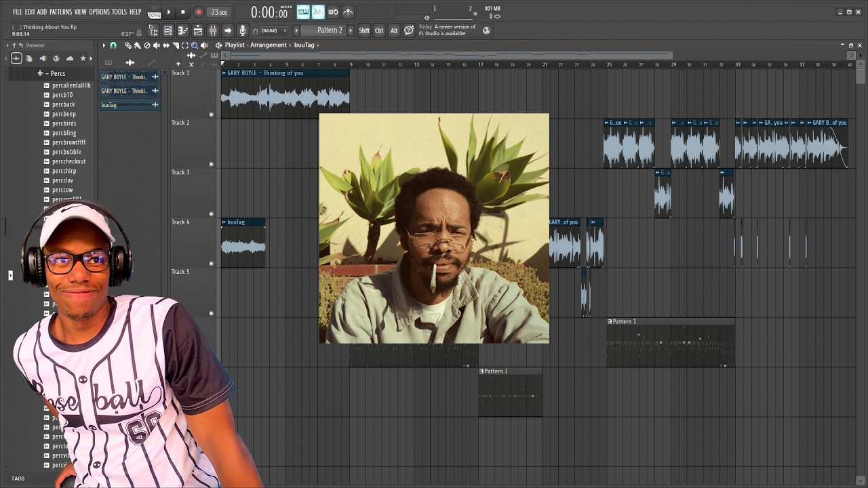The image size is (868, 488).
Task: Open the ADD menu
Action: tap(42, 12)
